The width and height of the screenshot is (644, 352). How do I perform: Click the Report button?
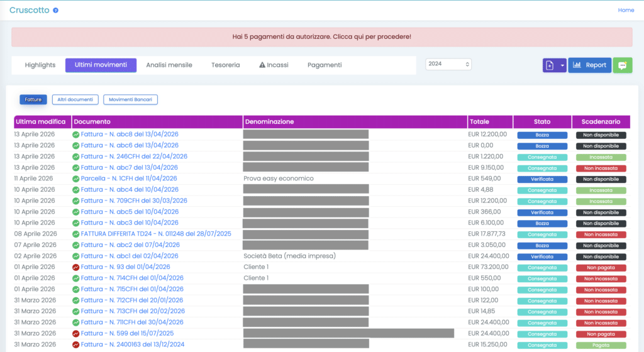589,65
